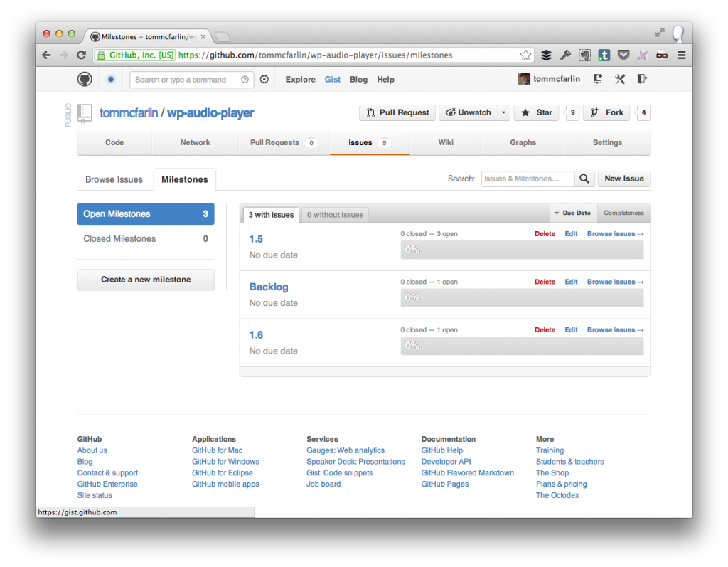Close the Milestones browser tab
This screenshot has width=728, height=567.
pos(203,37)
